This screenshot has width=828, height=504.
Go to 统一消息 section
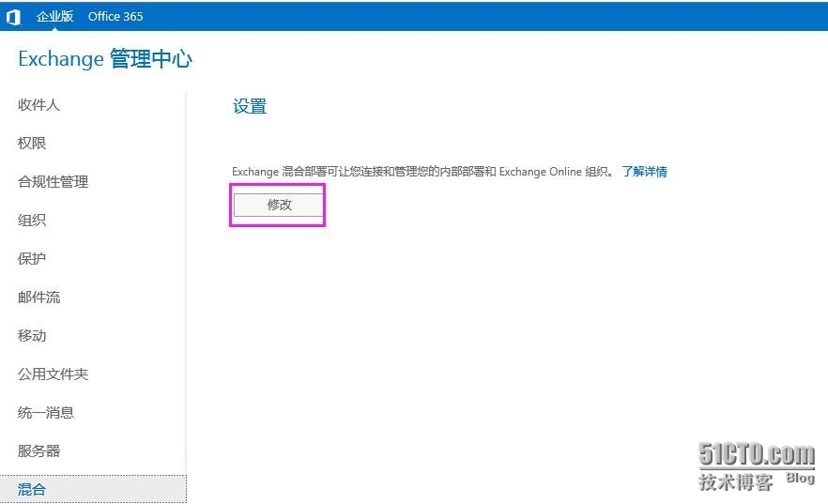click(46, 413)
